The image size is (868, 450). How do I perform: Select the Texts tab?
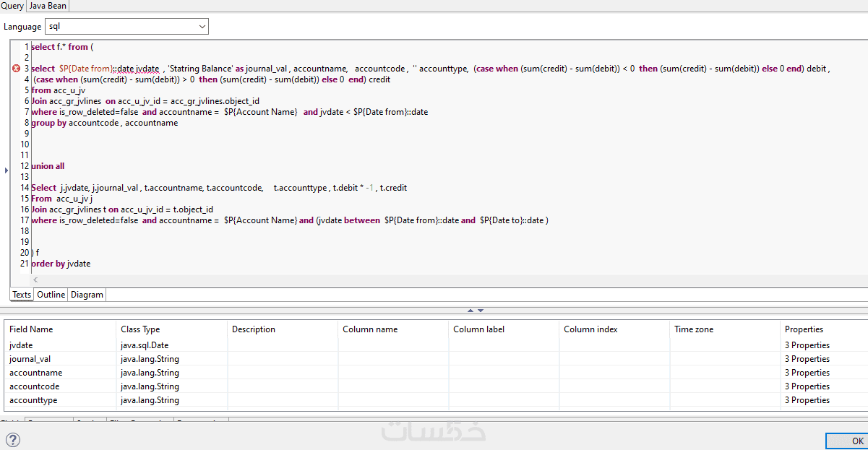(x=22, y=295)
